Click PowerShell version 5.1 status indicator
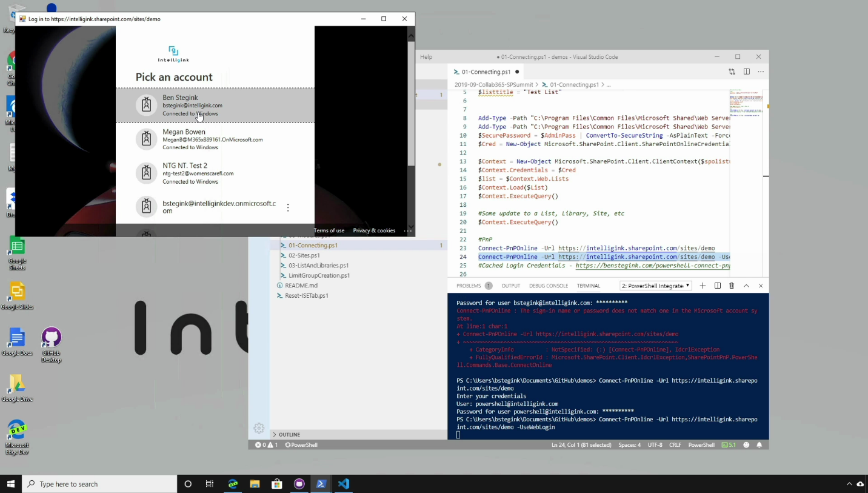Image resolution: width=868 pixels, height=493 pixels. click(729, 445)
